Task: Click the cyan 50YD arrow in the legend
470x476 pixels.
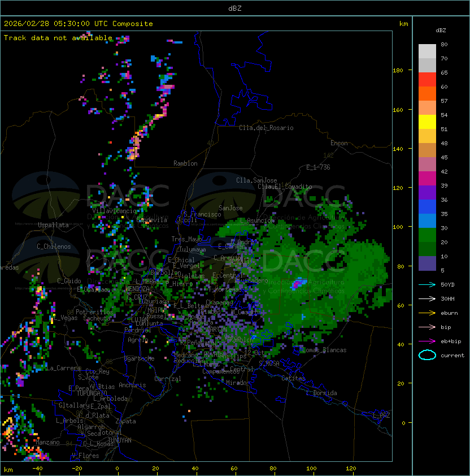Action: pyautogui.click(x=427, y=285)
